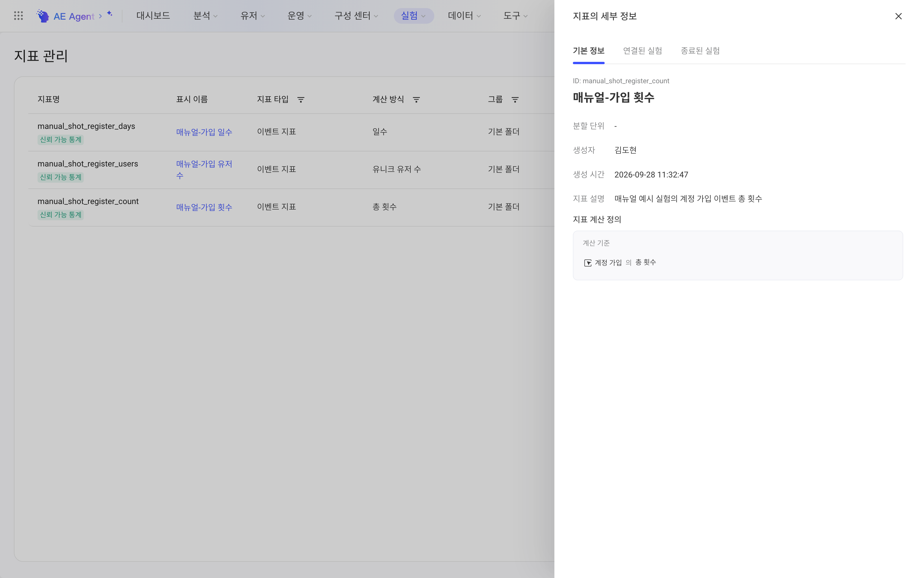Expand the 도구 menu
This screenshot has height=578, width=924.
click(515, 16)
